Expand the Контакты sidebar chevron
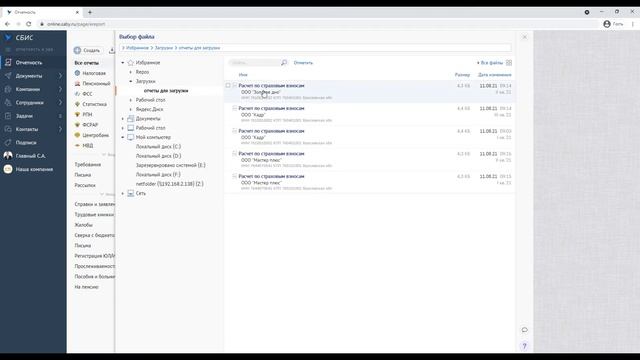This screenshot has width=640, height=360. (x=60, y=129)
